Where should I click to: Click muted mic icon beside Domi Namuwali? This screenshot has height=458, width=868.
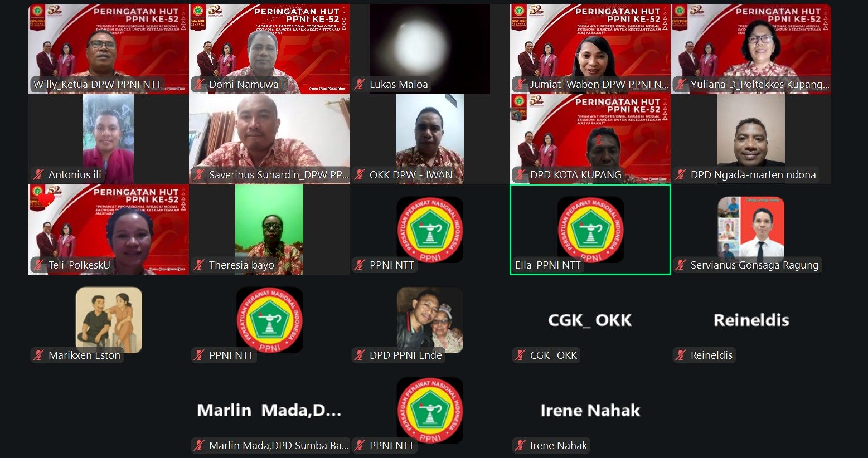pyautogui.click(x=199, y=85)
